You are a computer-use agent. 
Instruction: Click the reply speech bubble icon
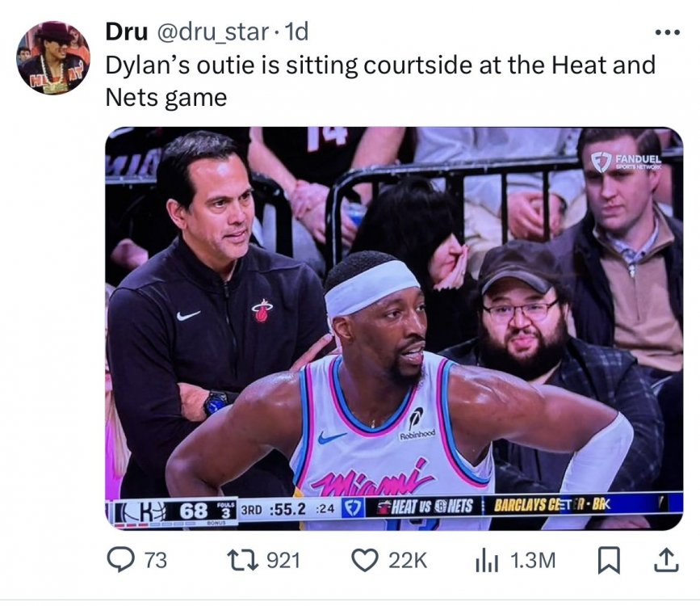(120, 560)
